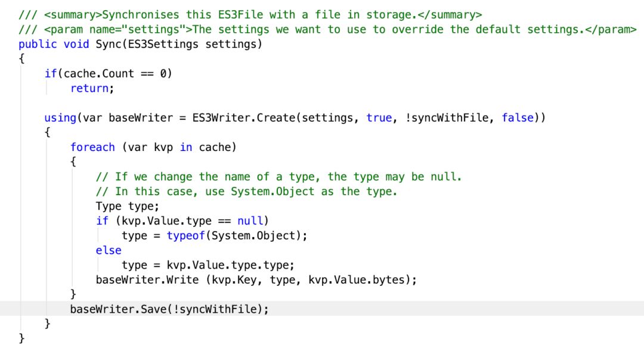Click the summary comment line about Synchronises
Image resolution: width=644 pixels, height=348 pixels.
[x=250, y=15]
